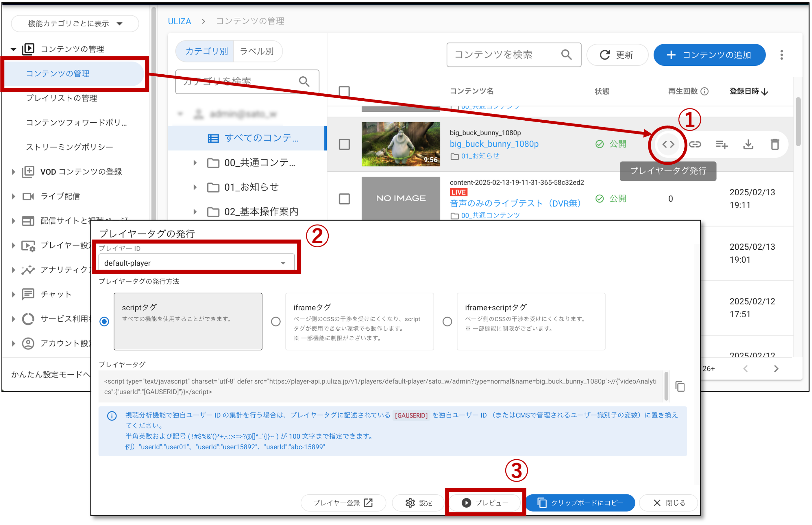812x525 pixels.
Task: Click the analytics sidebar icon
Action: [x=28, y=270]
